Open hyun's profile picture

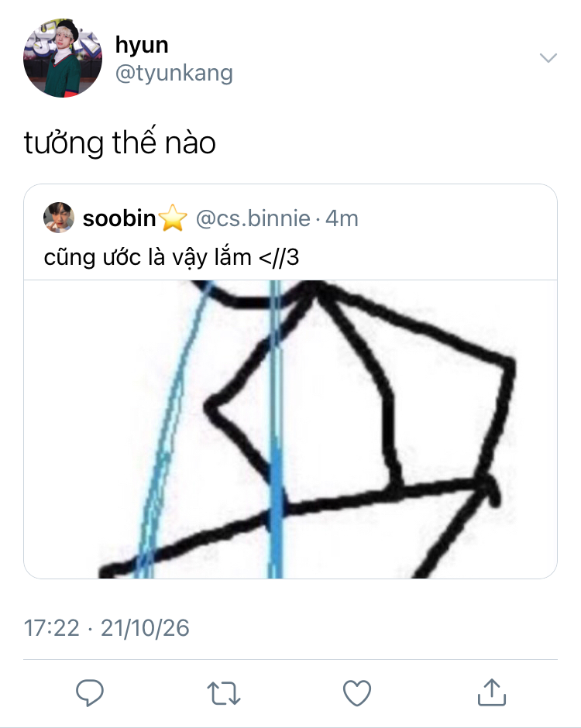63,58
